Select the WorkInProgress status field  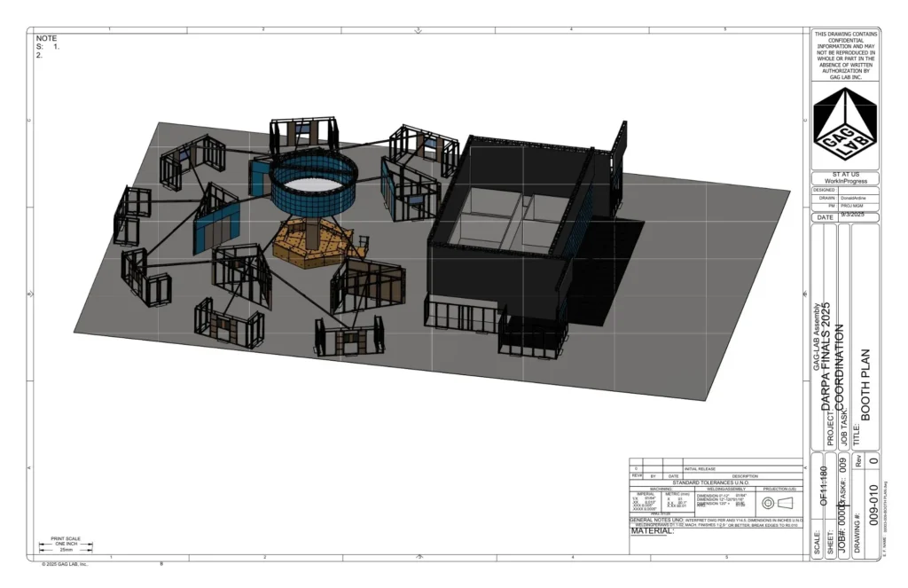pos(846,181)
